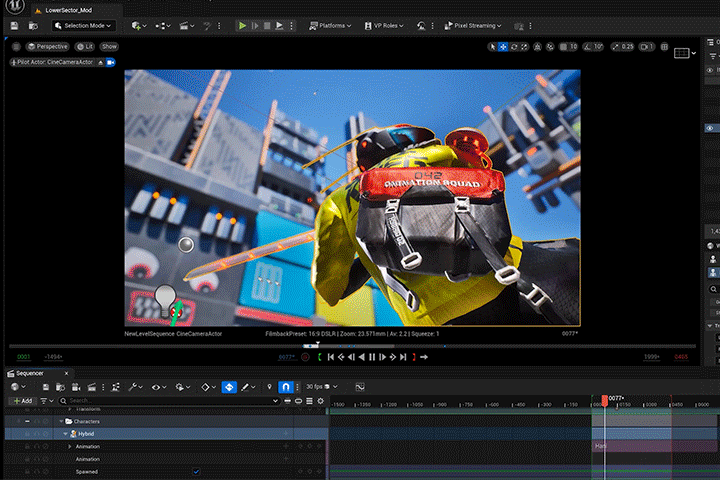Screen dimensions: 720x480
Task: Open Sequencer settings gear by search bar
Action: click(321, 401)
